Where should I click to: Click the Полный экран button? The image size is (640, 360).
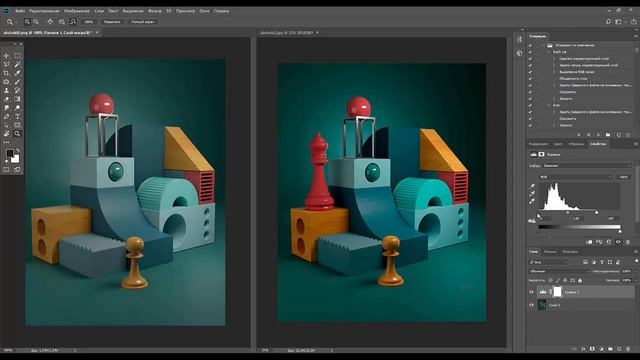(x=142, y=22)
